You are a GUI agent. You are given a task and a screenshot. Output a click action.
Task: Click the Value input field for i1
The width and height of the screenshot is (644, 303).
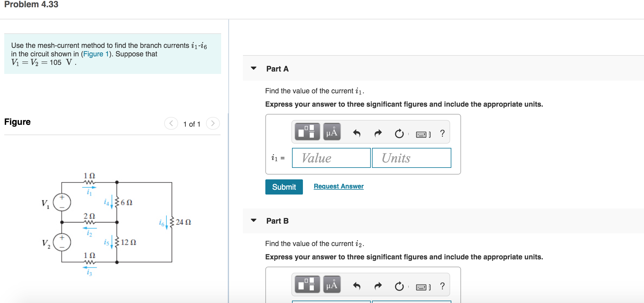click(x=331, y=158)
